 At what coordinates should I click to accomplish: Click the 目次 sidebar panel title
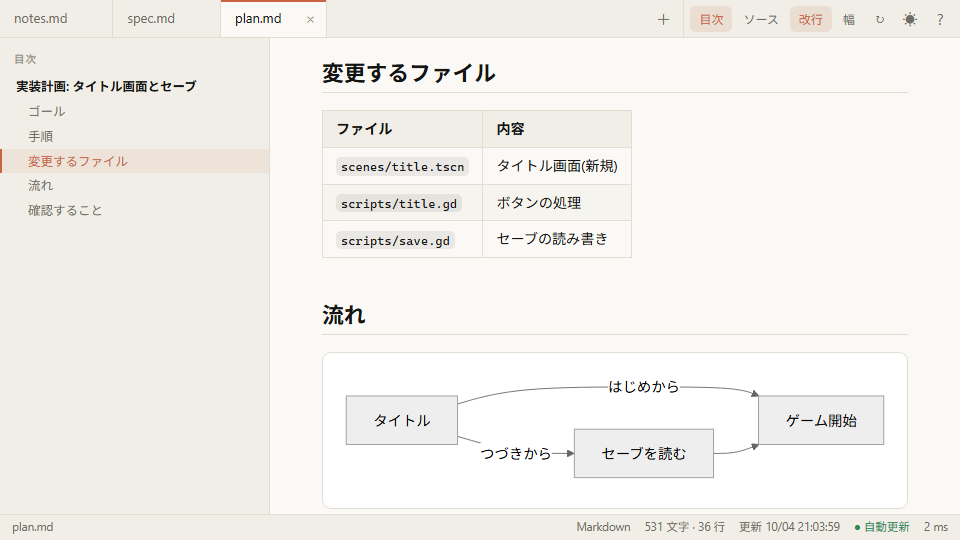coord(25,59)
